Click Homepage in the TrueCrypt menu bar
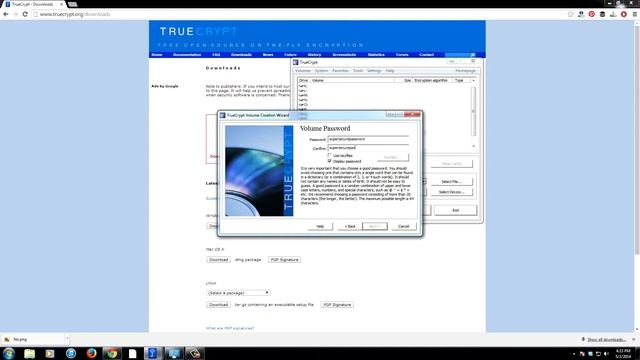 465,71
